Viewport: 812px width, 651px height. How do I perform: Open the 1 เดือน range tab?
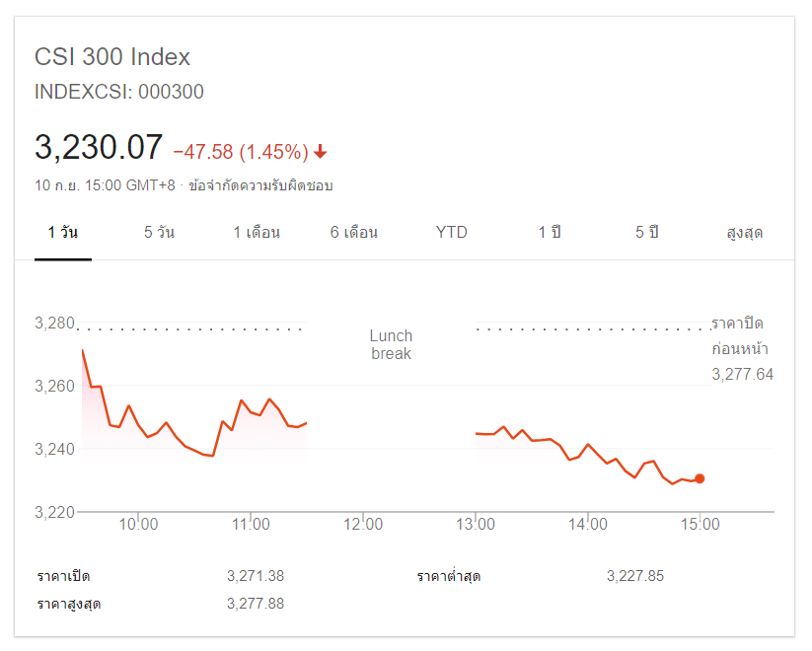tap(257, 233)
